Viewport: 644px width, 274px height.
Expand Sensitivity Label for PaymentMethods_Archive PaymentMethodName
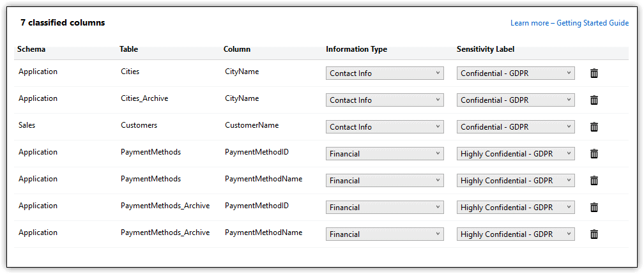coord(516,234)
